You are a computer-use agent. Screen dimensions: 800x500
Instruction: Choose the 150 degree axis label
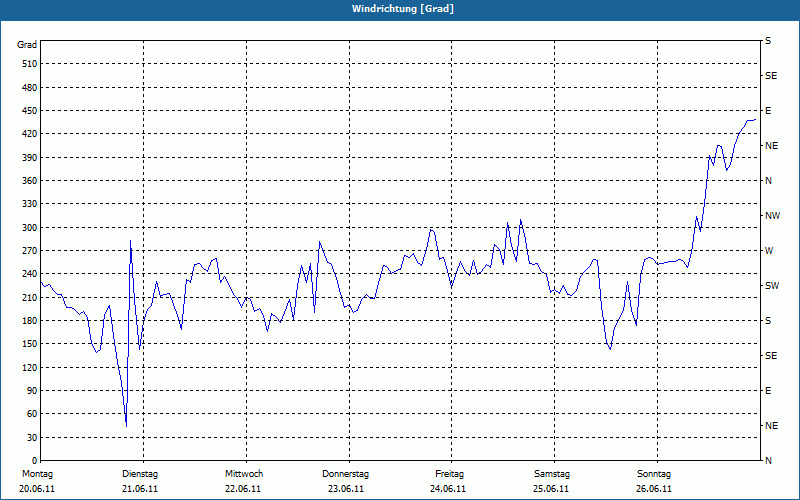pyautogui.click(x=30, y=344)
